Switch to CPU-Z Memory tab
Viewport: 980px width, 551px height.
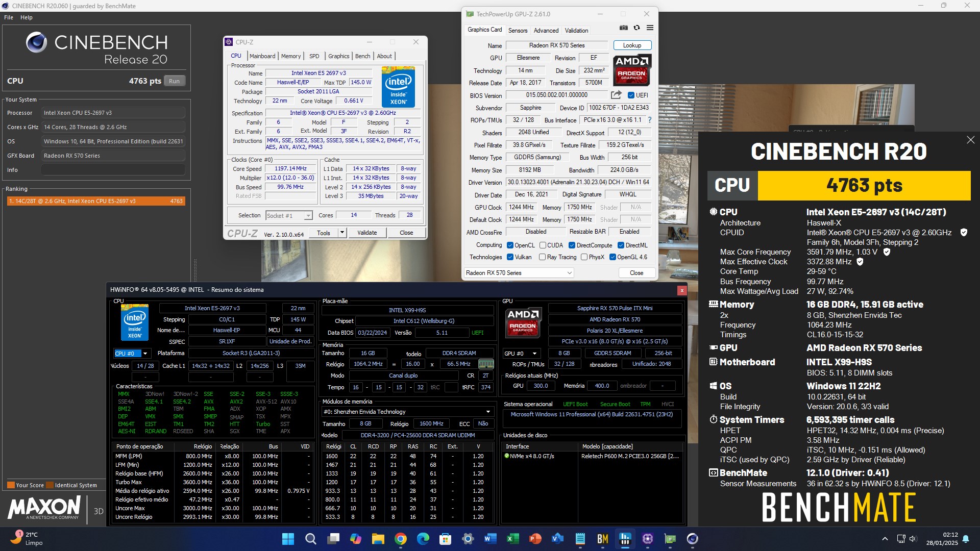(x=291, y=56)
